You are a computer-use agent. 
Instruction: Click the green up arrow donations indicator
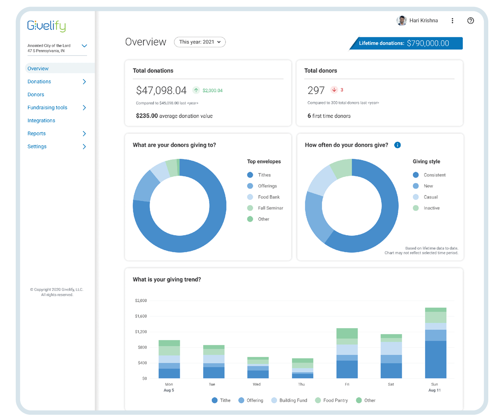click(x=196, y=90)
